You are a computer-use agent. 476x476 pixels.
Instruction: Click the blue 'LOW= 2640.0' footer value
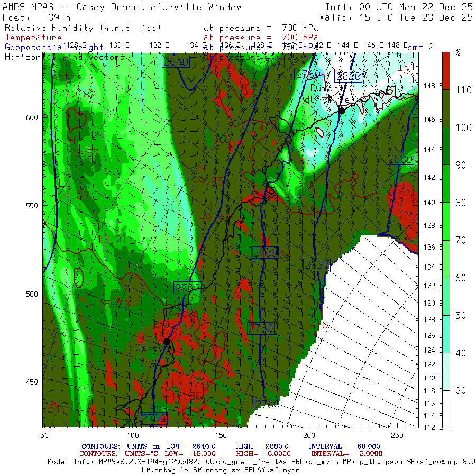[x=190, y=446]
